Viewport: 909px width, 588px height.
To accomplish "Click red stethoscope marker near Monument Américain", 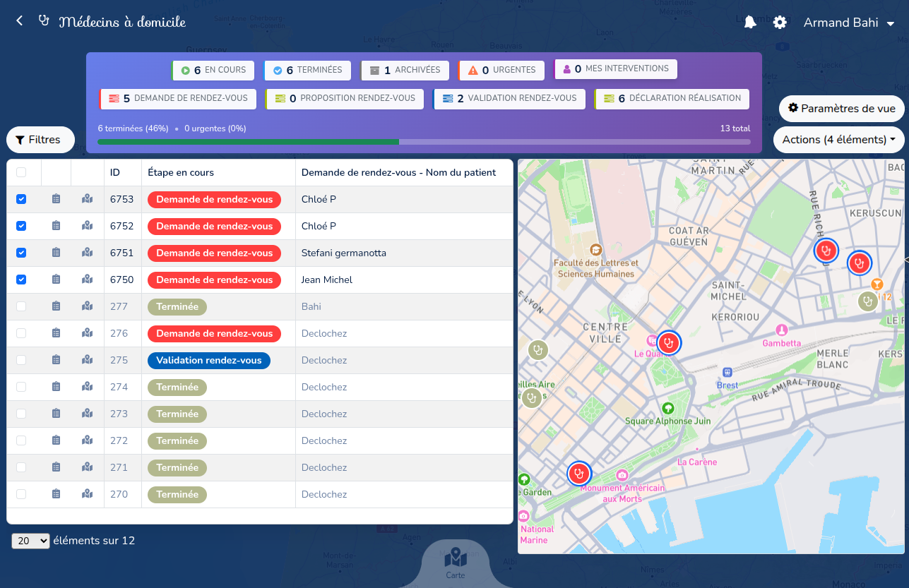I will [x=579, y=473].
